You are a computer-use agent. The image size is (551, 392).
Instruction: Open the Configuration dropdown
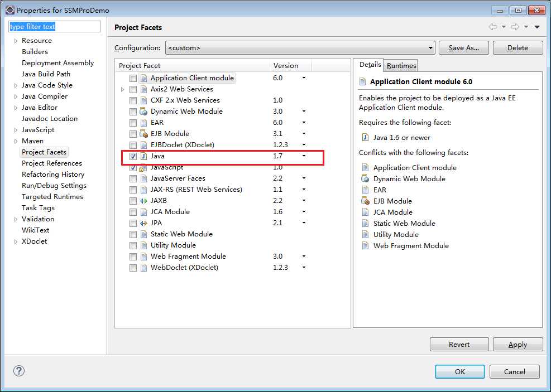[x=300, y=48]
